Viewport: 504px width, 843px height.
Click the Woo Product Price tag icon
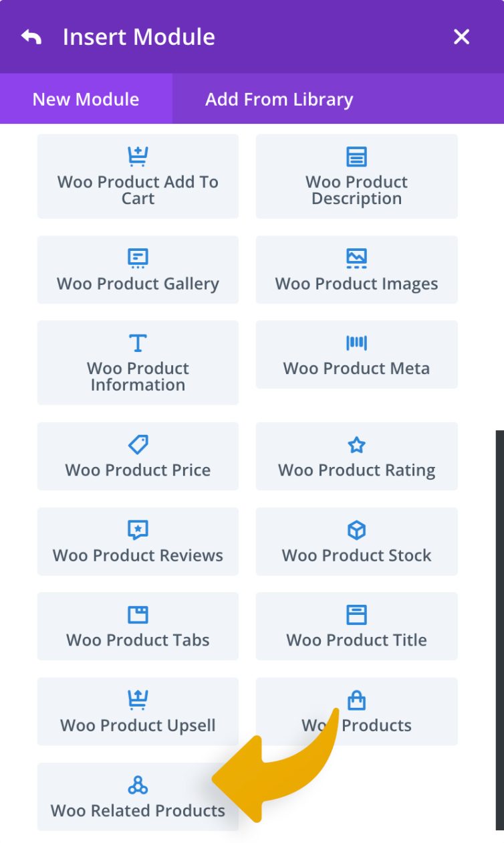pos(138,444)
